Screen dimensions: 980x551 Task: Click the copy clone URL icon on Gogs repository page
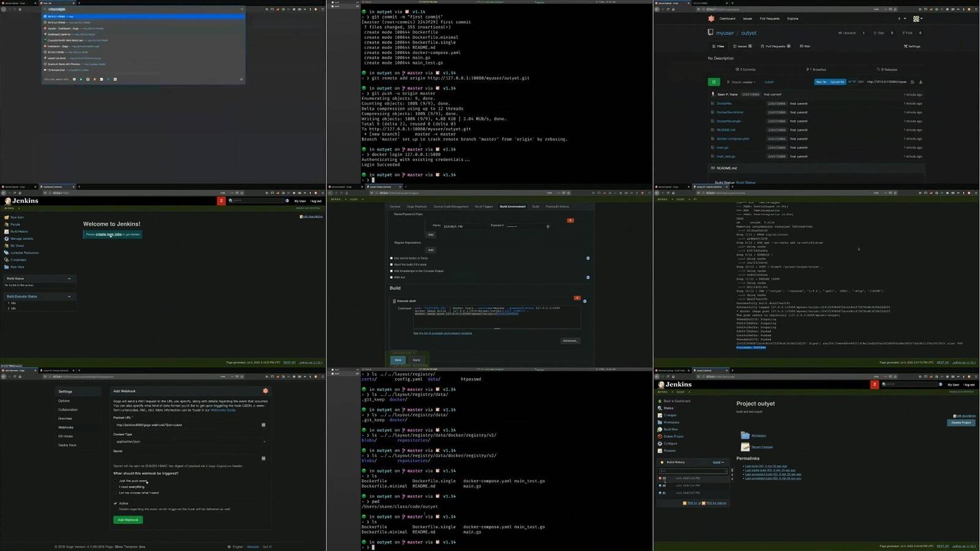click(x=913, y=82)
